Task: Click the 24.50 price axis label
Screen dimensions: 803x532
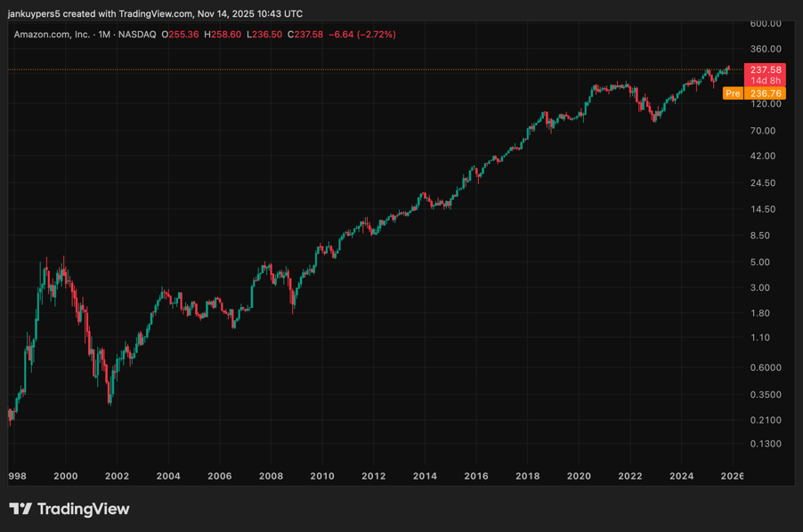Action: pos(763,183)
